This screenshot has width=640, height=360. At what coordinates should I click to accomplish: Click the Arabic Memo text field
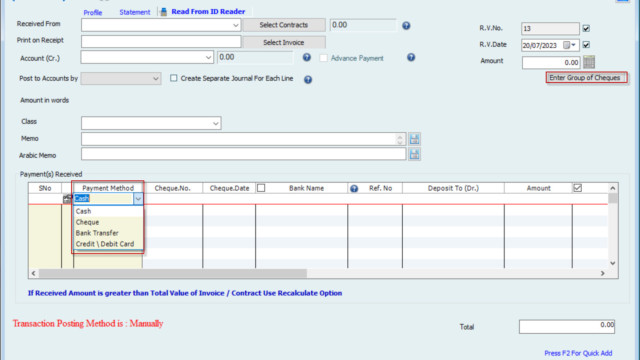pos(243,154)
